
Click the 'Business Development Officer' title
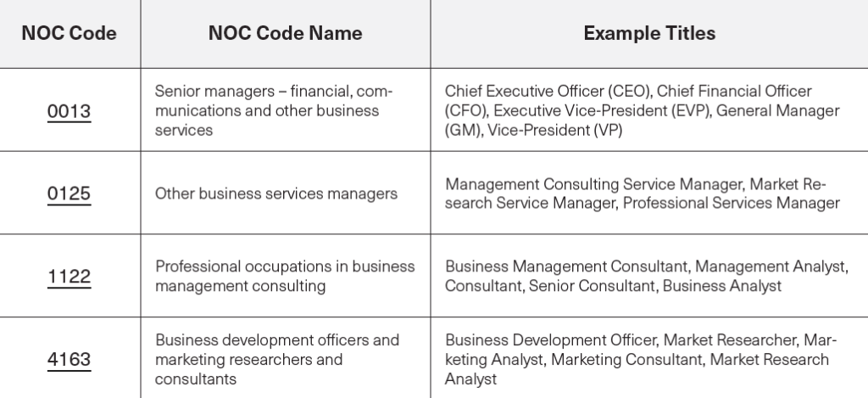(549, 340)
